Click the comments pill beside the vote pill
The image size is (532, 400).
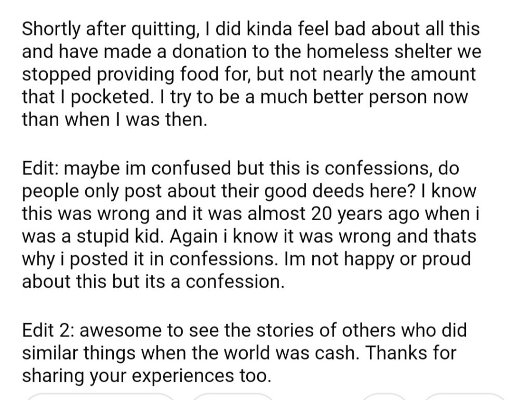tap(233, 396)
